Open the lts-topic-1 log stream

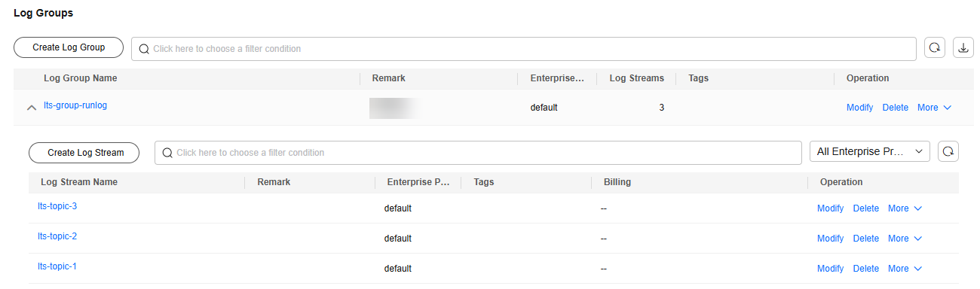[57, 266]
